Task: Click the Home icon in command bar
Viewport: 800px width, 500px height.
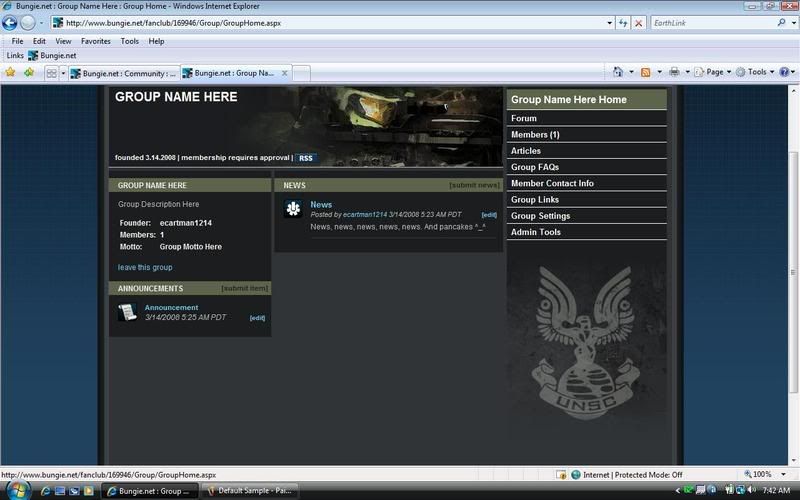Action: click(618, 72)
